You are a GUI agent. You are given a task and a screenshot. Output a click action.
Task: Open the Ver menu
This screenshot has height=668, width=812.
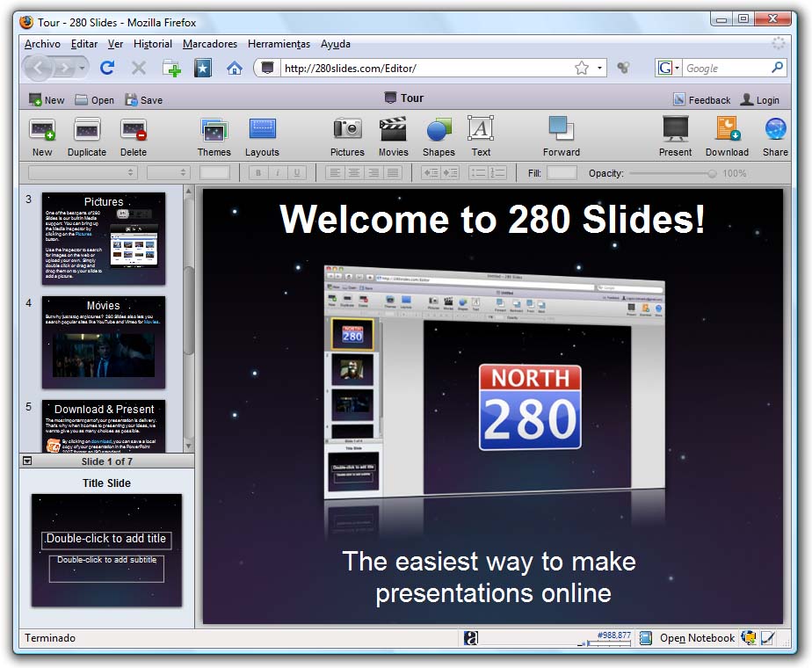point(115,44)
